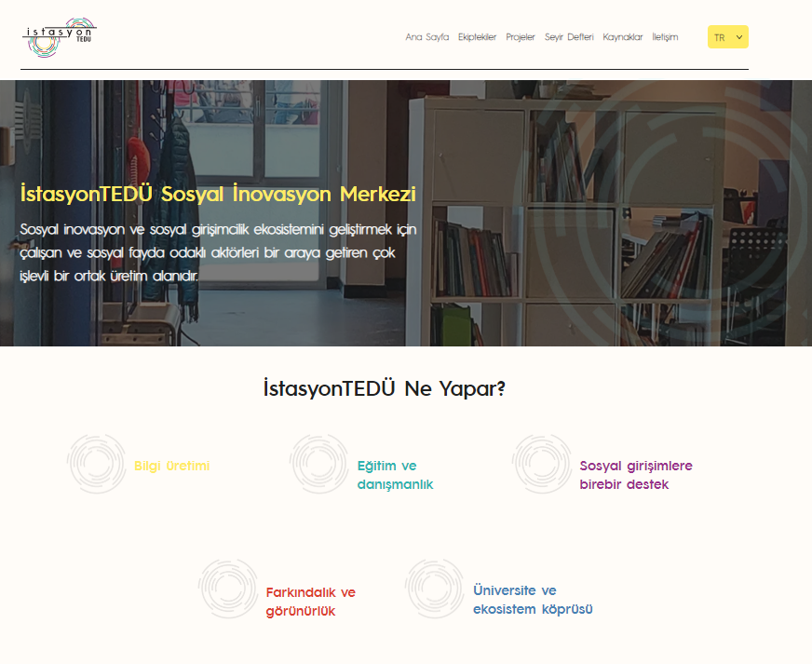
Task: Click the İstasyon TEDÜ logo
Action: 60,37
